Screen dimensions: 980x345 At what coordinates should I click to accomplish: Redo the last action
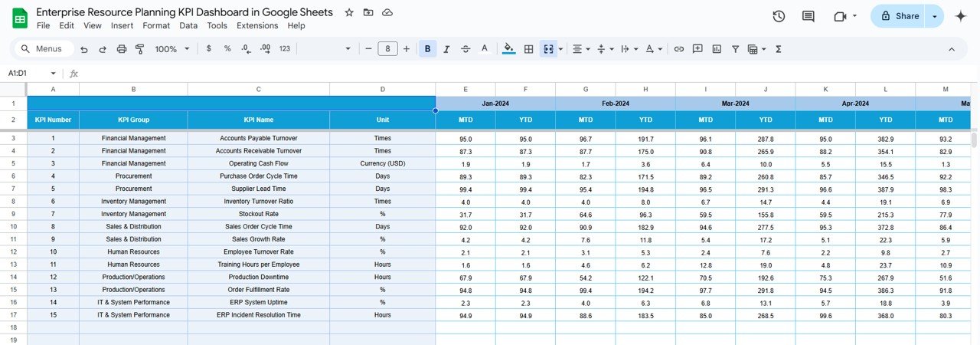(x=103, y=48)
